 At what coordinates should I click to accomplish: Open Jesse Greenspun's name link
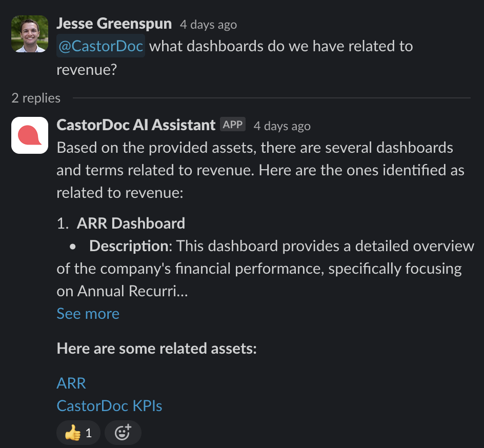[114, 23]
